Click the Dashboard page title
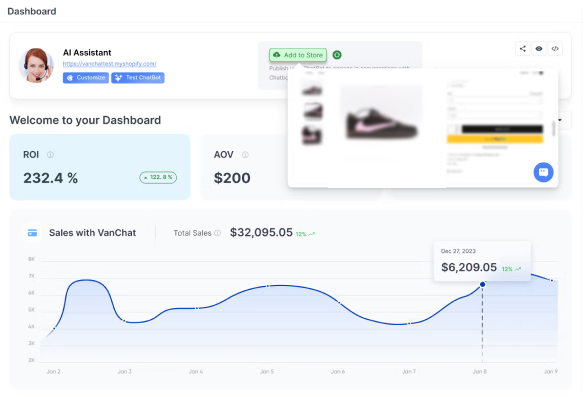Viewport: 584px width, 397px height. tap(32, 12)
